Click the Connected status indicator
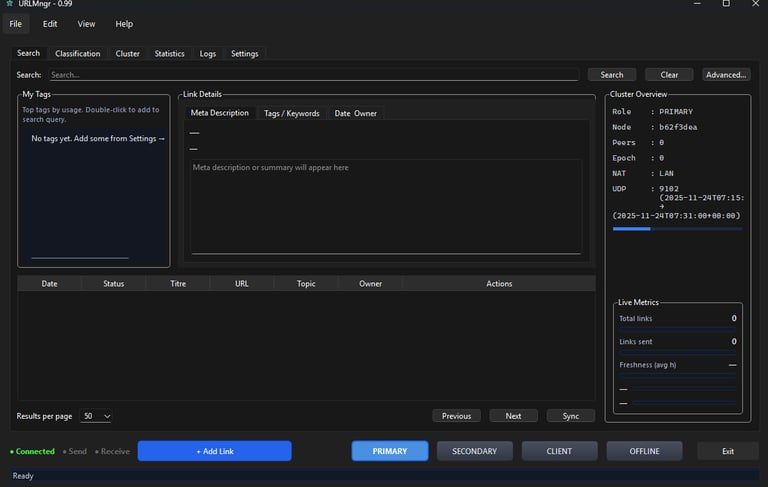 pyautogui.click(x=32, y=451)
